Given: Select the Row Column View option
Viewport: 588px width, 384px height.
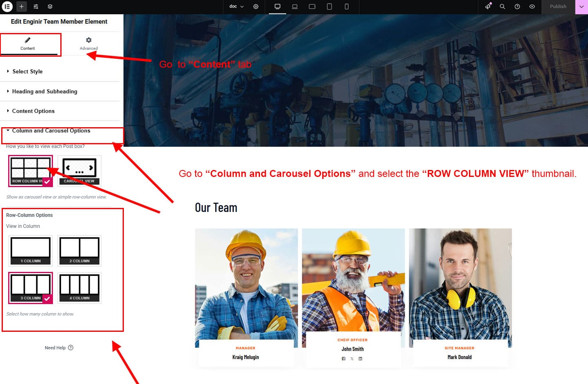Looking at the screenshot, I should click(x=31, y=171).
